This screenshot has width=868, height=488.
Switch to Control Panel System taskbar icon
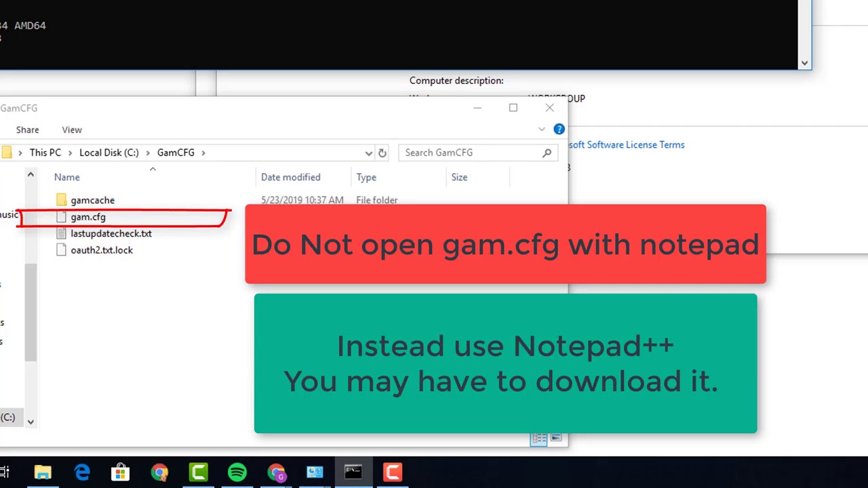coord(315,472)
